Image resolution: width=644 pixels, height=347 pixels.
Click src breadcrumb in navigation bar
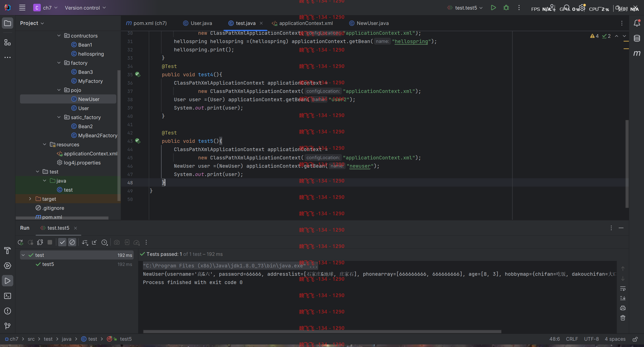point(31,339)
